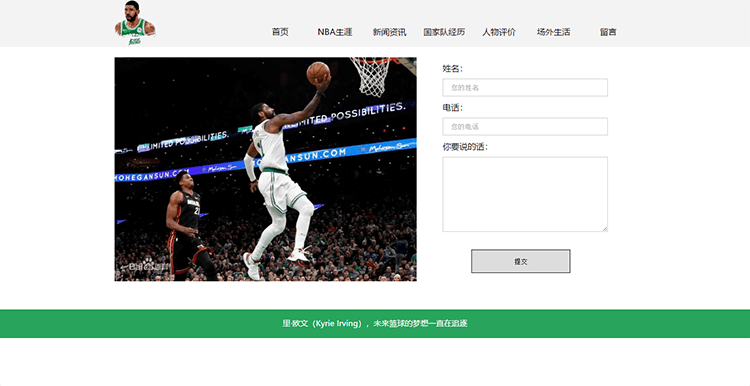Click the 电话 label text
This screenshot has height=386, width=750.
coord(452,108)
